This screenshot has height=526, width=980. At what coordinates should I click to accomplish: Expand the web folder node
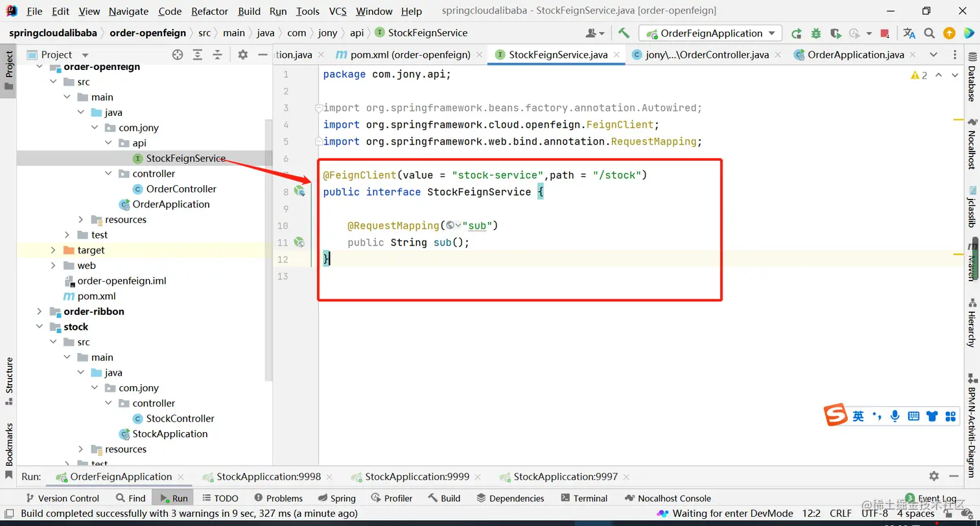tap(53, 266)
